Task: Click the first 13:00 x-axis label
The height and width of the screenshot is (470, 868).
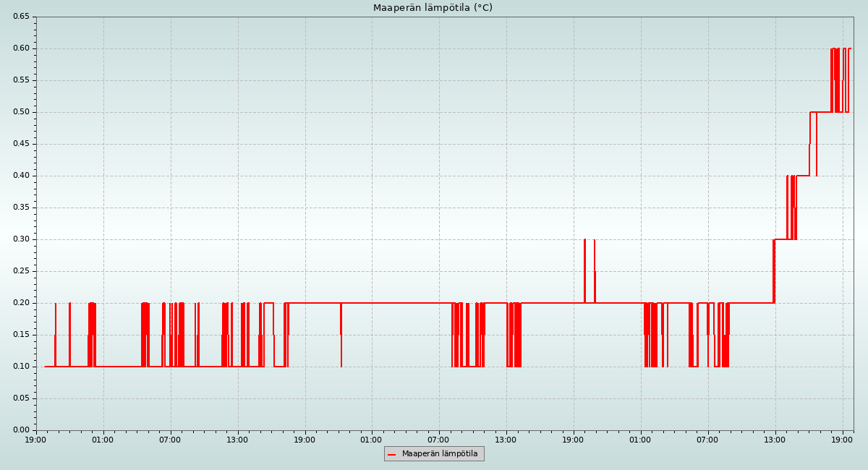Action: click(x=237, y=439)
